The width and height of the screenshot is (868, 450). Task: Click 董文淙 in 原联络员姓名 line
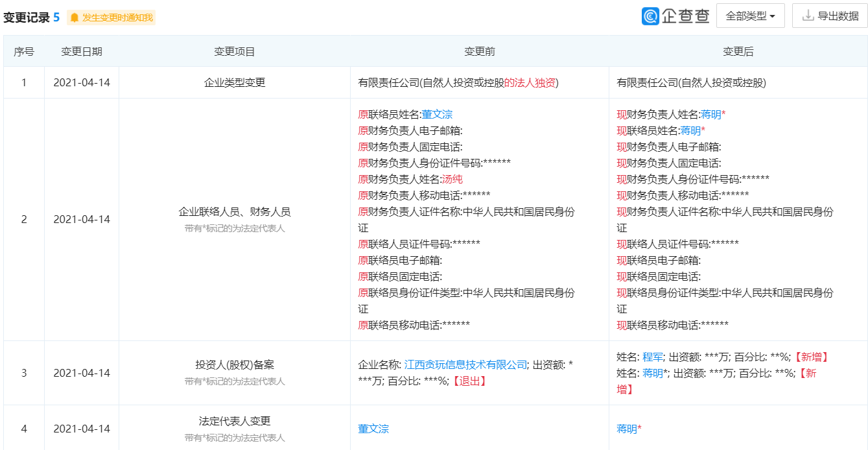click(x=437, y=114)
